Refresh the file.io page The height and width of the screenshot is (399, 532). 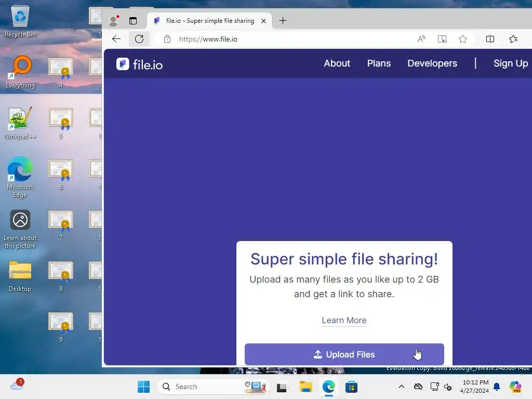pos(139,39)
